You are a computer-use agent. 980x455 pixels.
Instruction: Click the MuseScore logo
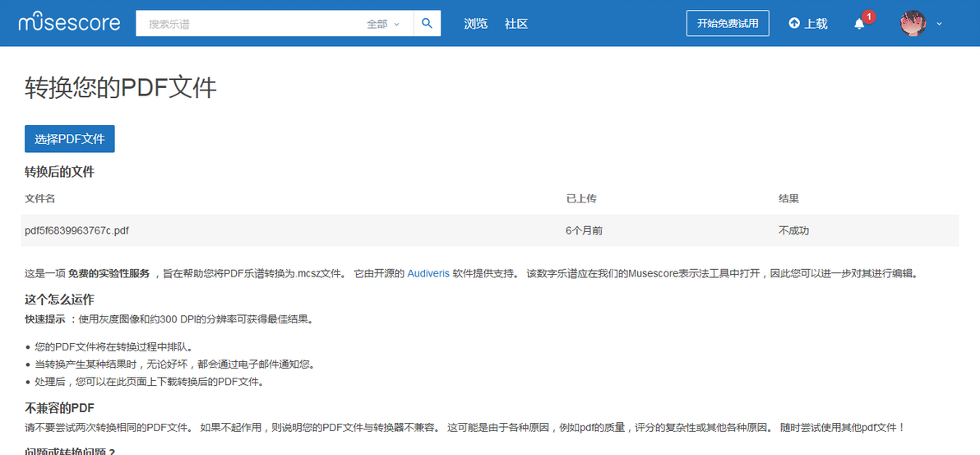click(69, 23)
